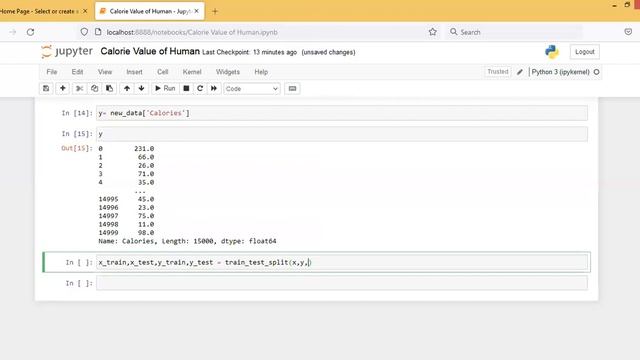Click the Python 3 (ipykernel) kernel name
This screenshot has height=360, width=640.
tap(560, 72)
